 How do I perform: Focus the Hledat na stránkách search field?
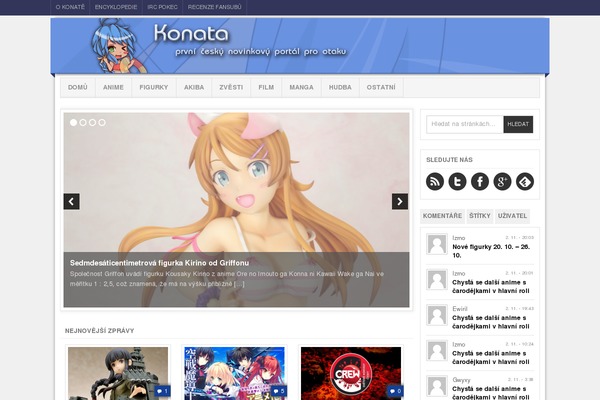pyautogui.click(x=465, y=124)
